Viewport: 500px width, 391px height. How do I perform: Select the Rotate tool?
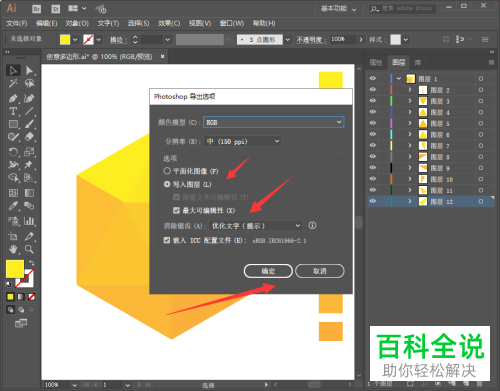click(x=13, y=152)
